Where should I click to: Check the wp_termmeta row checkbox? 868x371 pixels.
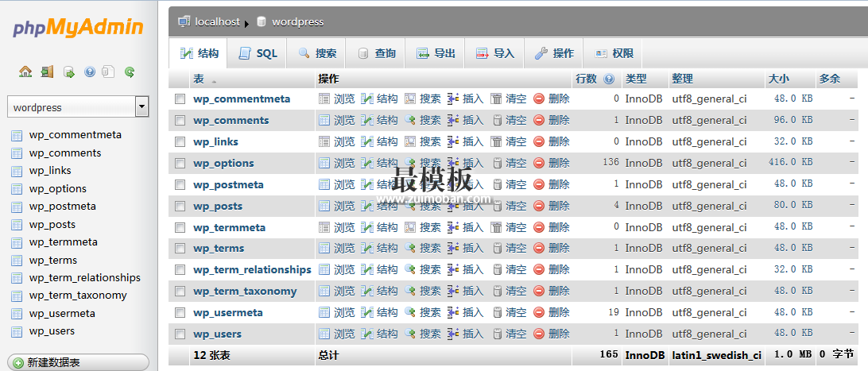tap(180, 227)
